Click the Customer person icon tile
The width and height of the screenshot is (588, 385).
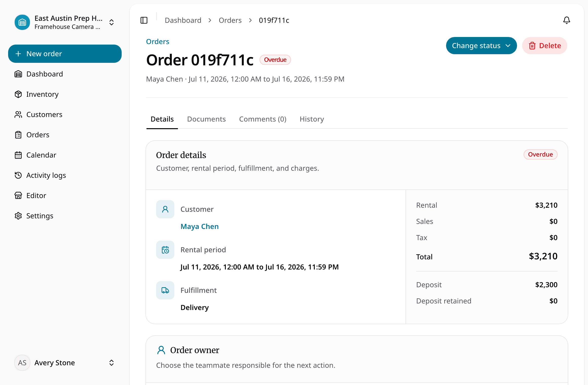[x=165, y=209]
